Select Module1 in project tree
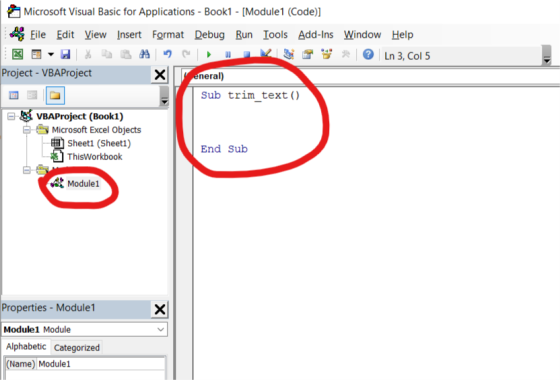560x380 pixels. pyautogui.click(x=83, y=184)
